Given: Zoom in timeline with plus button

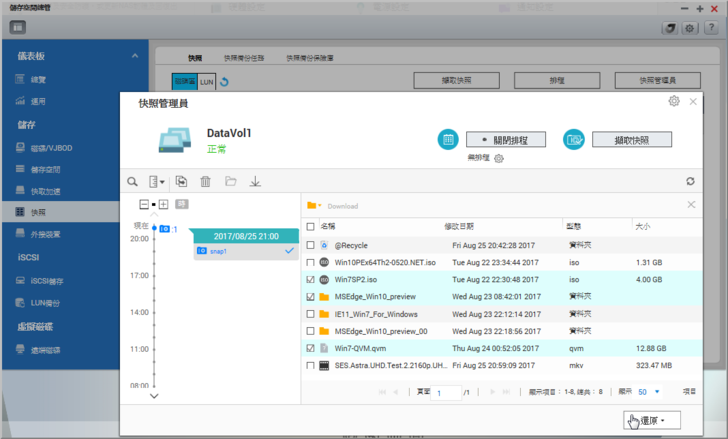Looking at the screenshot, I should click(163, 204).
